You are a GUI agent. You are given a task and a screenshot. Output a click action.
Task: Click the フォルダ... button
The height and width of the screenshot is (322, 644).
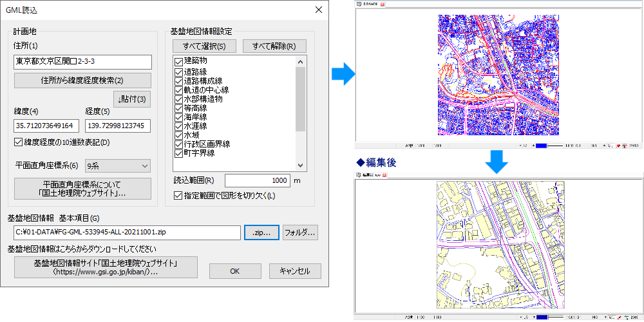301,232
